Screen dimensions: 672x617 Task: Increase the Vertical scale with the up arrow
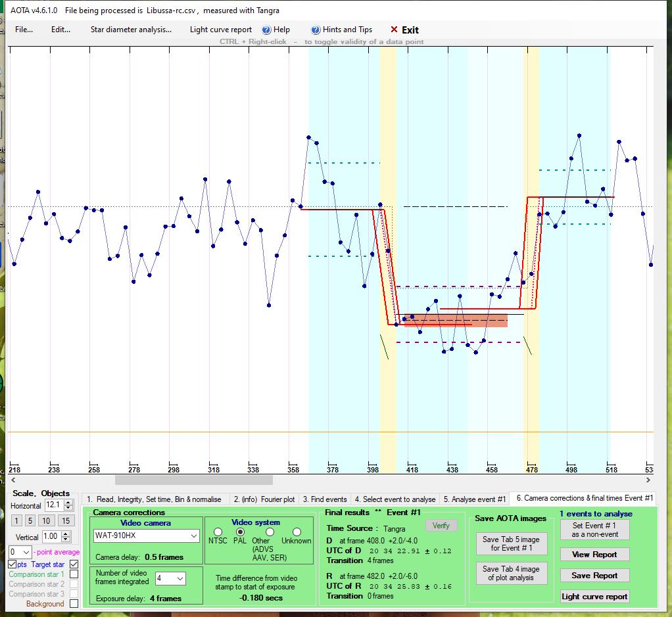(66, 534)
